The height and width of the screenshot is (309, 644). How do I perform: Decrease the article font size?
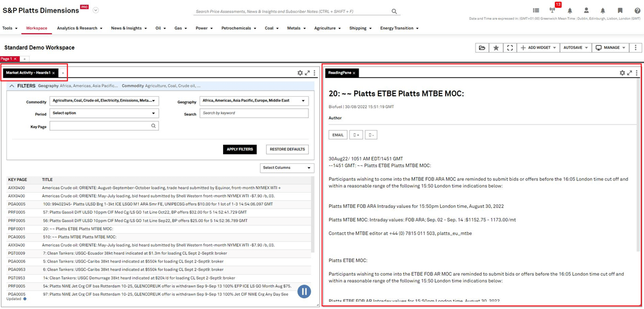click(x=371, y=135)
